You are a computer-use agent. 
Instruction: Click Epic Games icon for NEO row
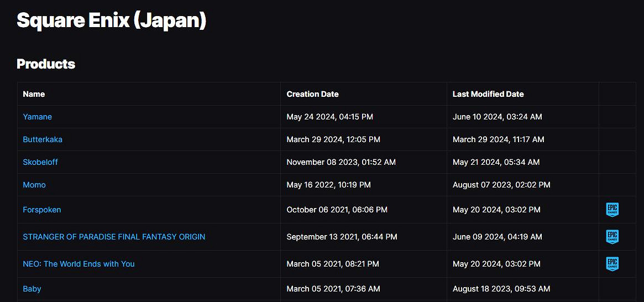612,264
